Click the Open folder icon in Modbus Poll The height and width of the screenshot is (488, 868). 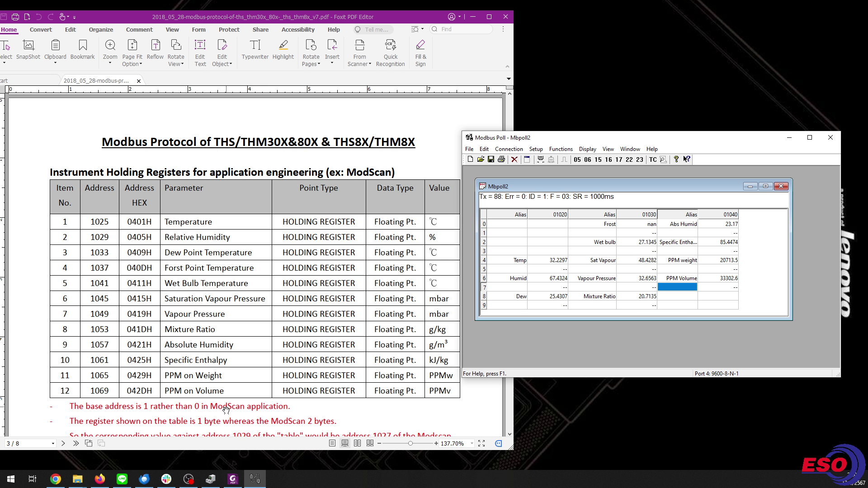481,160
